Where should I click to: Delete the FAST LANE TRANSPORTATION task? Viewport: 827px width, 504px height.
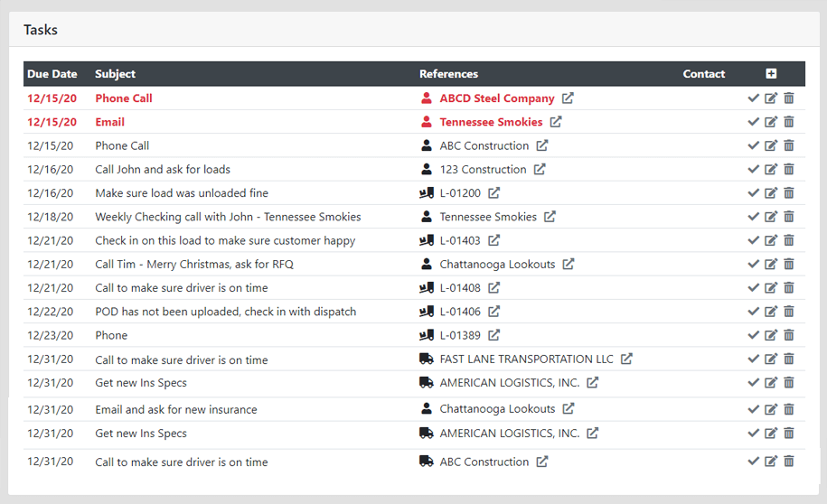click(x=789, y=359)
